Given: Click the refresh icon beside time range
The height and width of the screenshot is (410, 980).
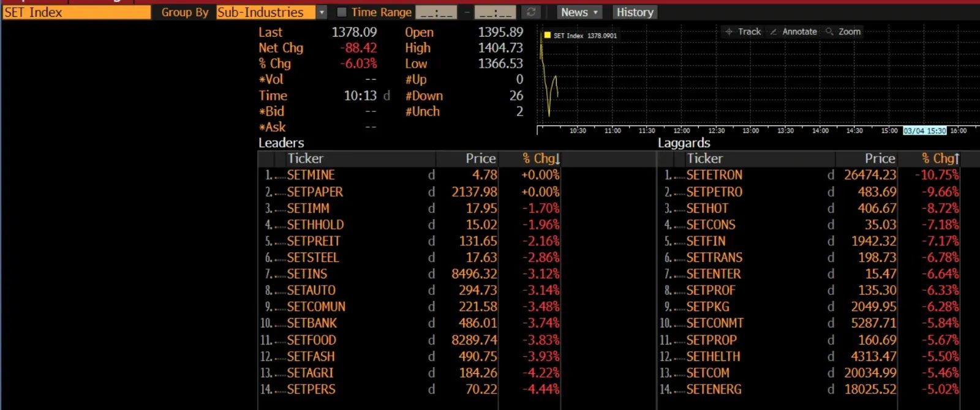Looking at the screenshot, I should [531, 12].
